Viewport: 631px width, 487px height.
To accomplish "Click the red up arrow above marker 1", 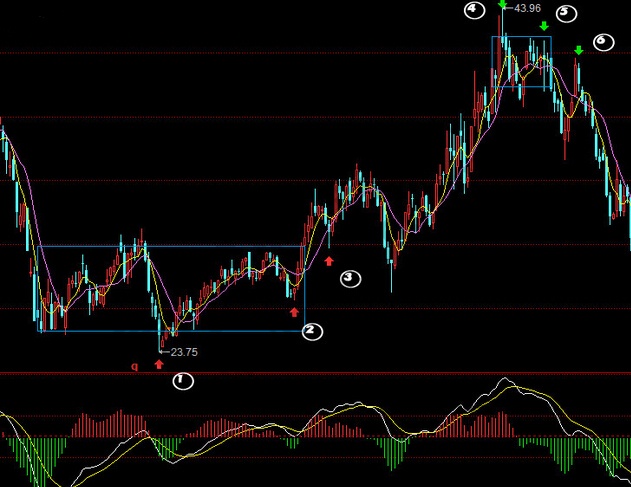I will click(x=158, y=364).
